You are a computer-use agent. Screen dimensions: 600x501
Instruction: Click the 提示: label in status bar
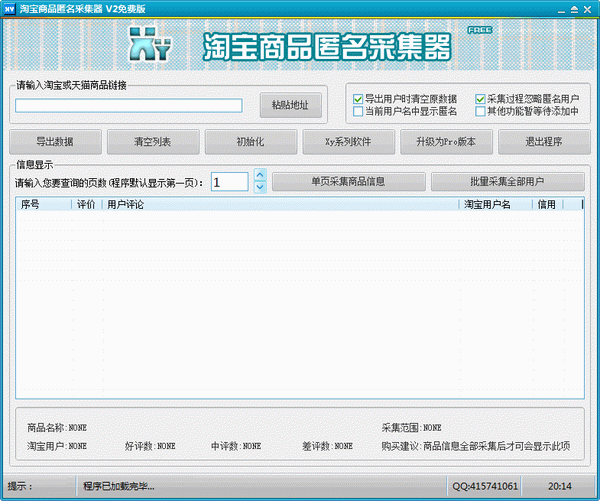[x=20, y=486]
